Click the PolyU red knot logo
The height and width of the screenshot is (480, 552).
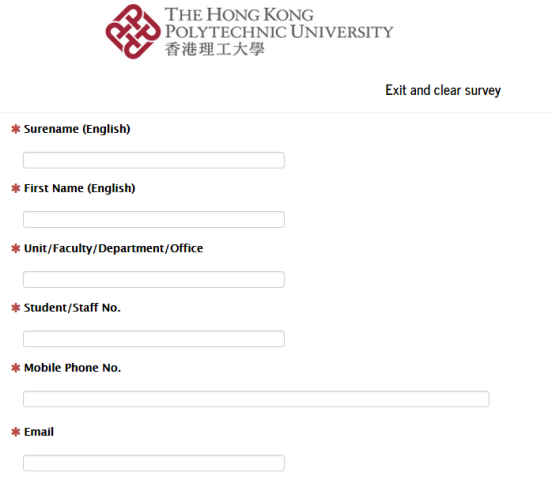pos(133,31)
